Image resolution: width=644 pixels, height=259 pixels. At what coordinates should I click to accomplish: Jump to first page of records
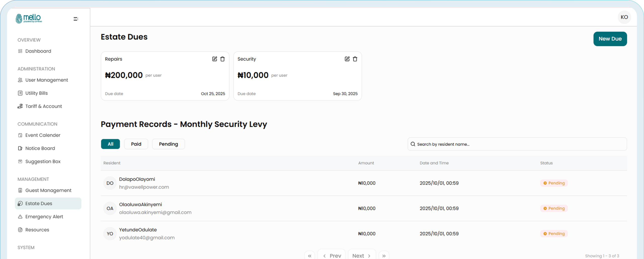(310, 255)
